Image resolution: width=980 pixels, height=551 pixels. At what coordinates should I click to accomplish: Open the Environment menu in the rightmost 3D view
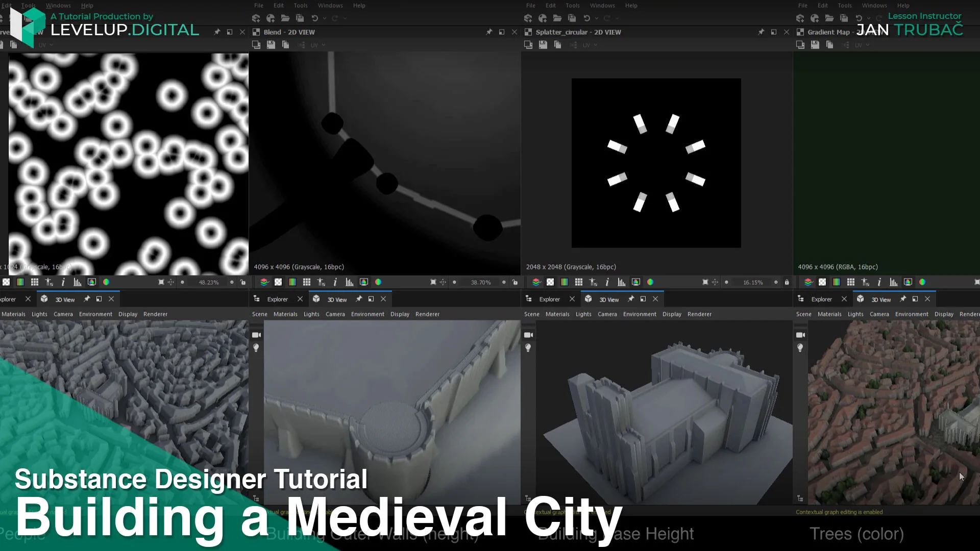point(912,314)
